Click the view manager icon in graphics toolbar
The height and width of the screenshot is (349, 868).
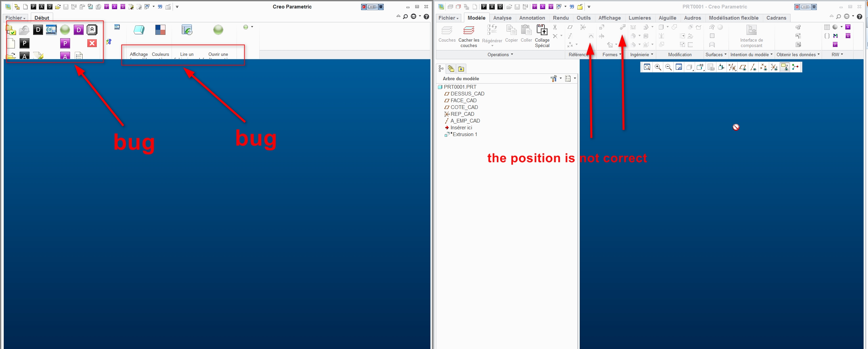click(x=711, y=67)
